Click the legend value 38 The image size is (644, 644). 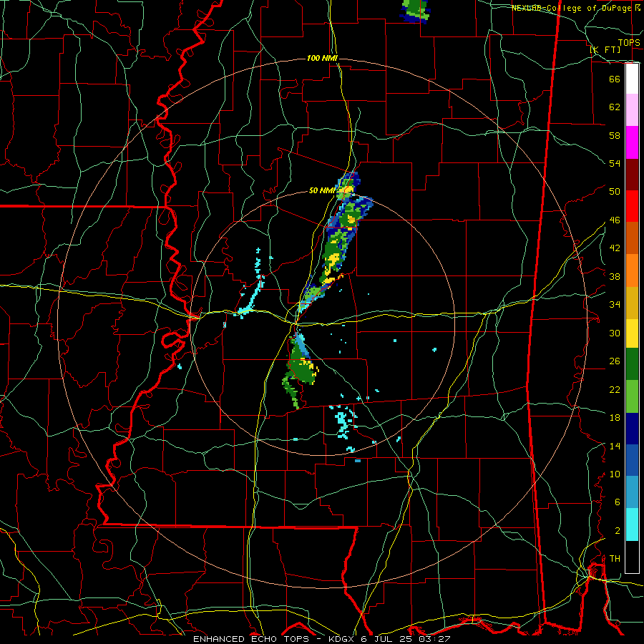[615, 276]
